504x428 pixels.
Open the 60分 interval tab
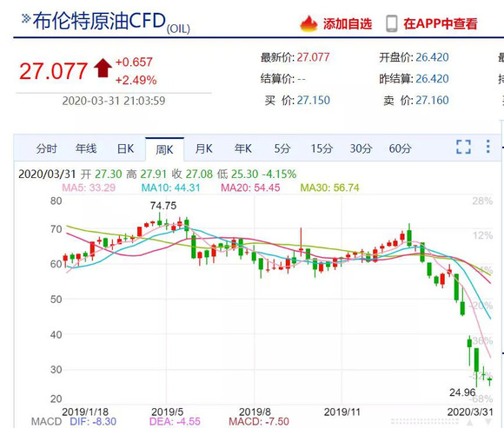(x=401, y=148)
